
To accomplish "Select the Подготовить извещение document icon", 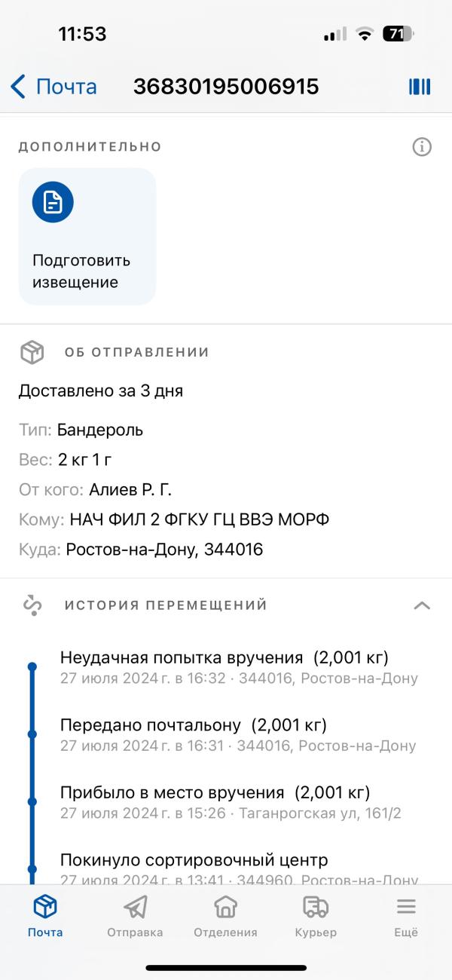I will 51,201.
